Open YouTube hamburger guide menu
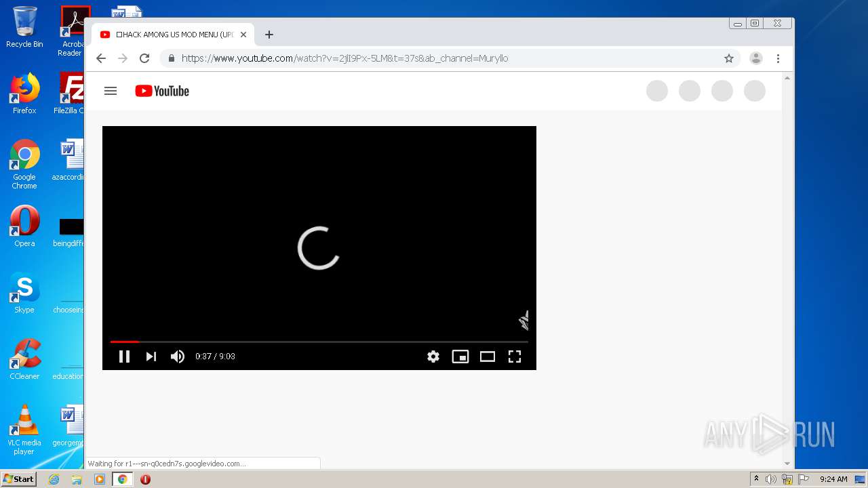 point(111,91)
